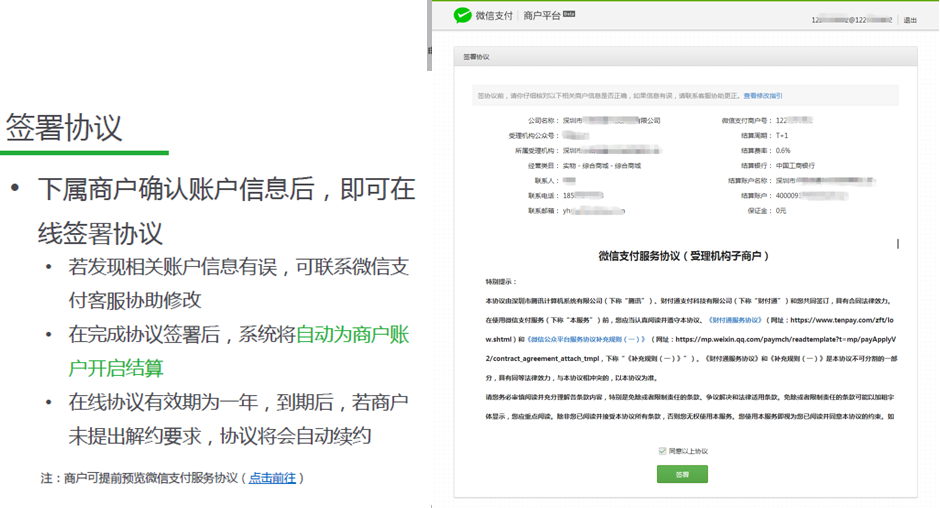
Task: Click the agreement text scrollbar handle
Action: [897, 244]
